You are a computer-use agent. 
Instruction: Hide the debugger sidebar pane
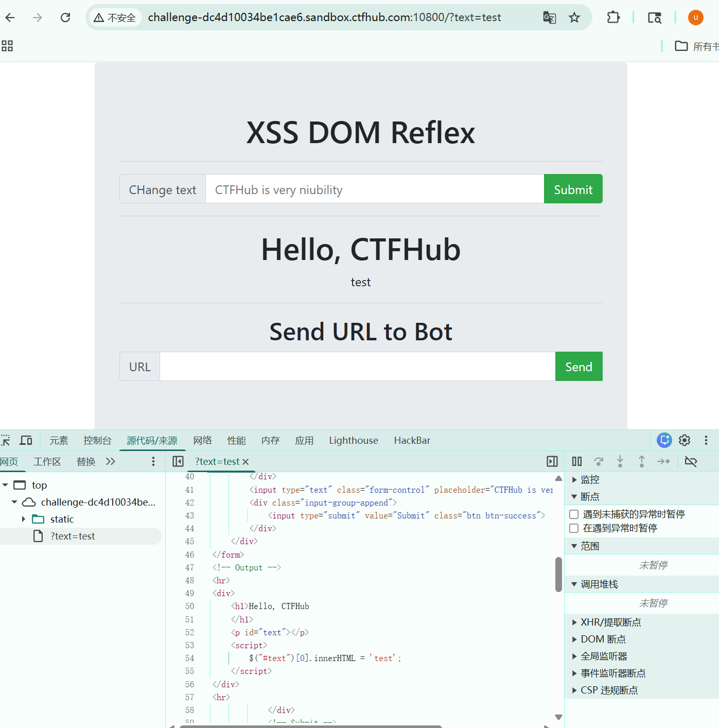552,461
